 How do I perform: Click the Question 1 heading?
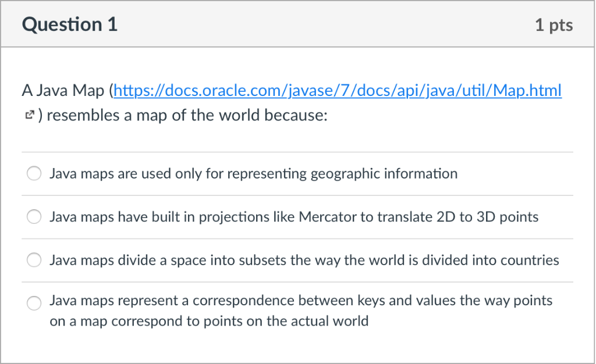tap(70, 24)
